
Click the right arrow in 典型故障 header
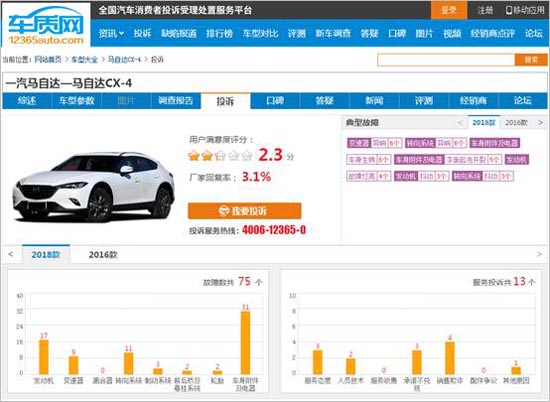pos(541,122)
